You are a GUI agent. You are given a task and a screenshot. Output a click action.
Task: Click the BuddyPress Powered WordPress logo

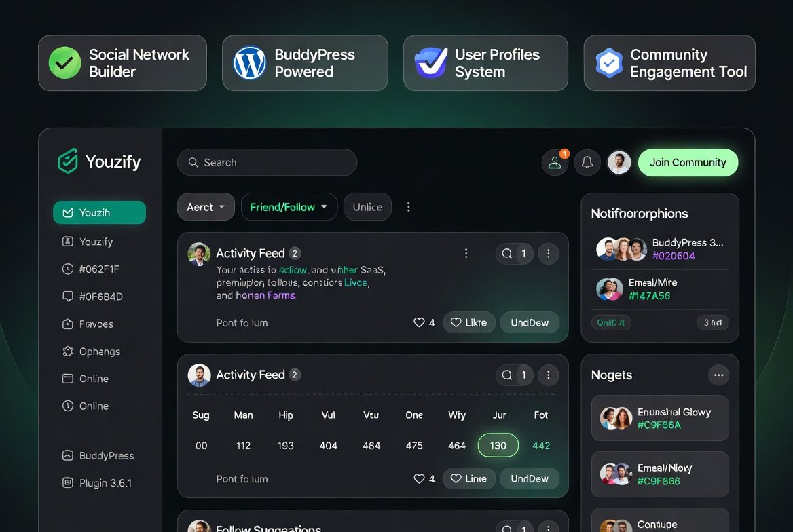point(249,62)
